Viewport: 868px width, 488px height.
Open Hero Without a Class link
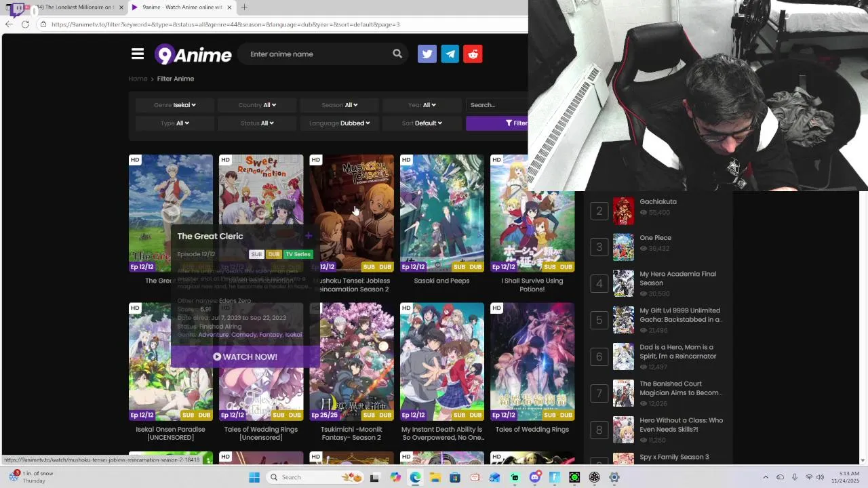click(x=682, y=424)
